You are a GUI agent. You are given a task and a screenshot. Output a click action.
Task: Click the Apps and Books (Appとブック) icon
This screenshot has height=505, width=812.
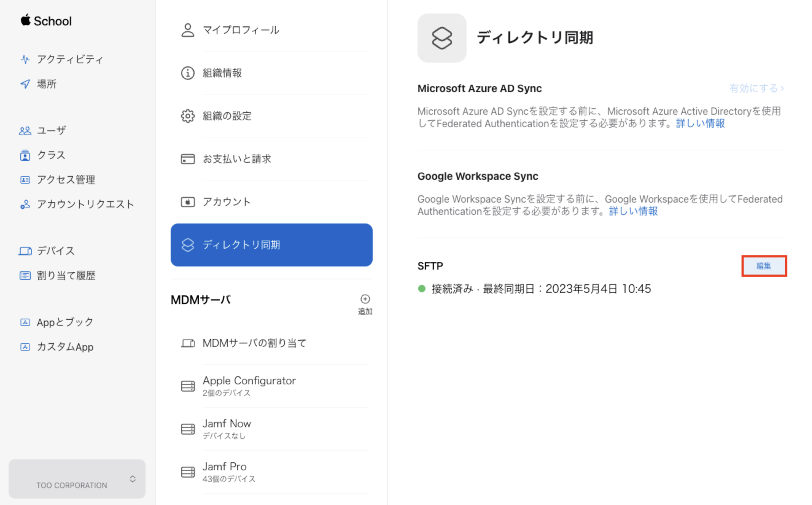[x=25, y=322]
